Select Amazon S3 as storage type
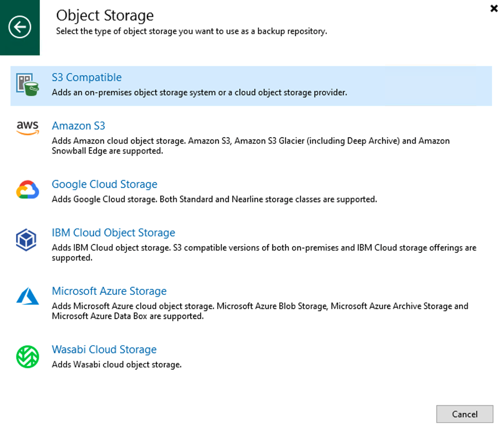Screen dimensions: 504x431 click(x=78, y=126)
